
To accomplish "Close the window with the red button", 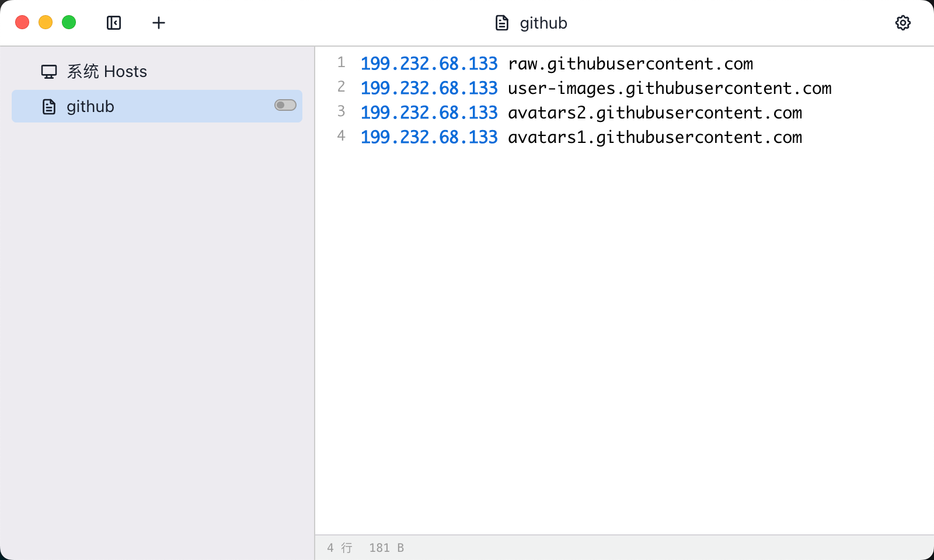I will pyautogui.click(x=22, y=22).
